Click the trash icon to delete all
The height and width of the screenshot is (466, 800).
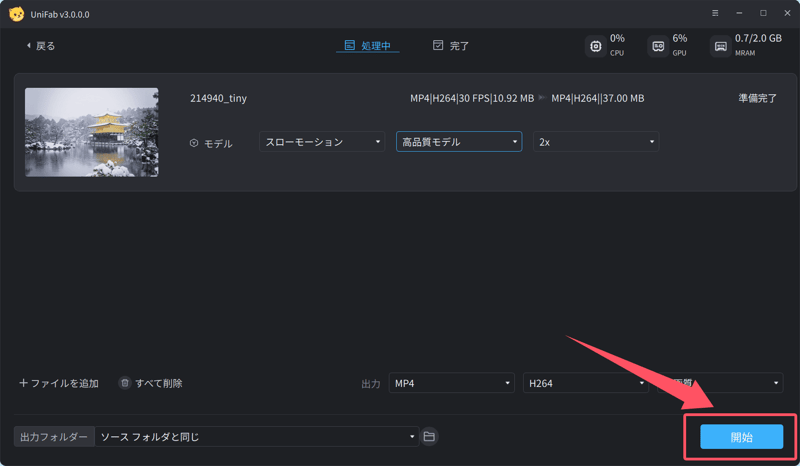pyautogui.click(x=125, y=383)
